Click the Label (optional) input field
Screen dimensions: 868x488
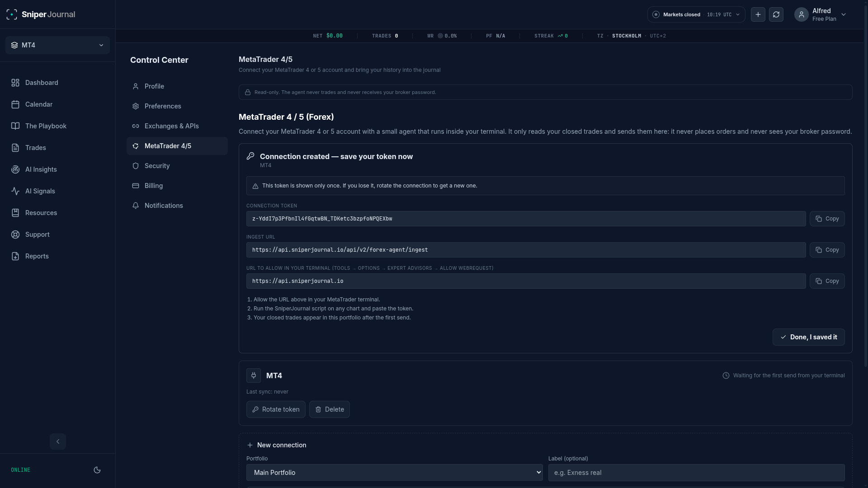point(697,473)
